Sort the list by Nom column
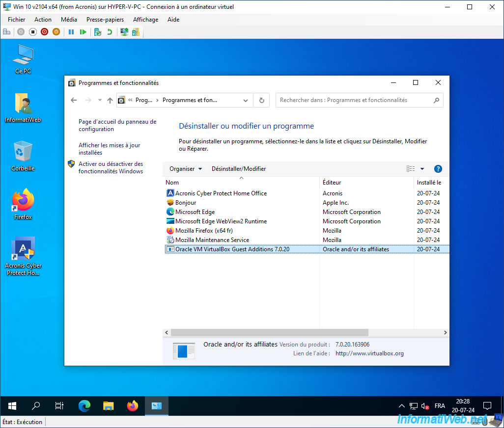The image size is (504, 428). coord(241,183)
